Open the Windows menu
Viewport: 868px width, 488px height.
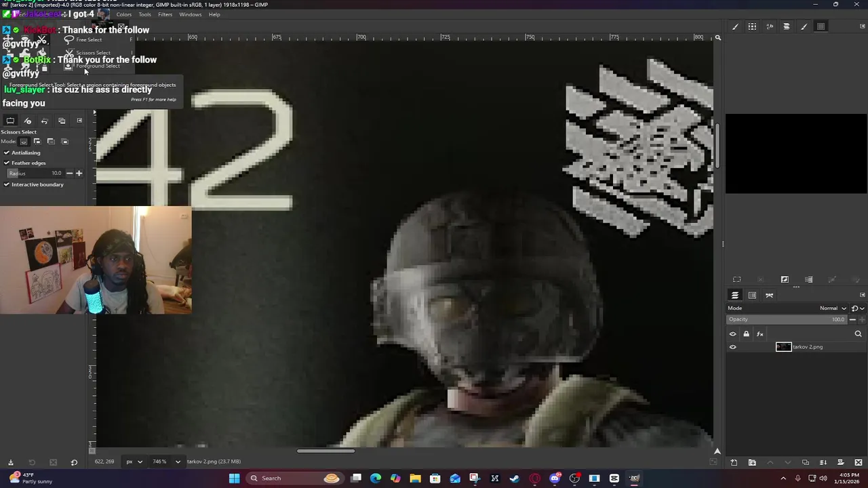[x=191, y=14]
